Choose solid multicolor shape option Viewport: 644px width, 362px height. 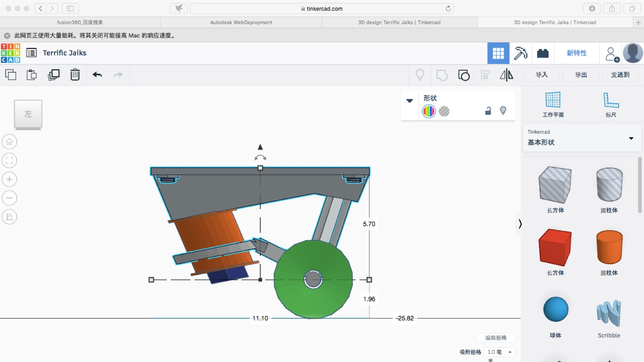(x=429, y=111)
